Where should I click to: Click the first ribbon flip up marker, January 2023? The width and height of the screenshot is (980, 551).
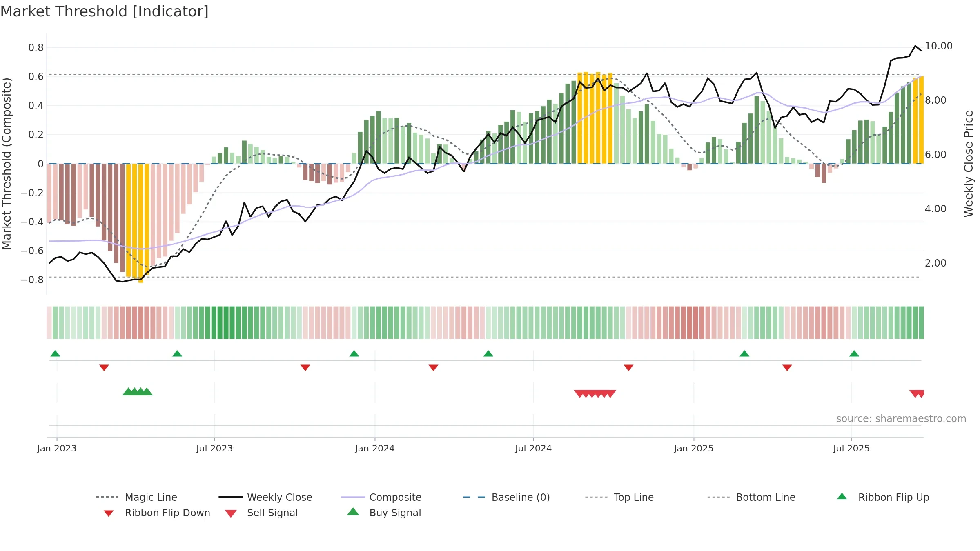55,353
